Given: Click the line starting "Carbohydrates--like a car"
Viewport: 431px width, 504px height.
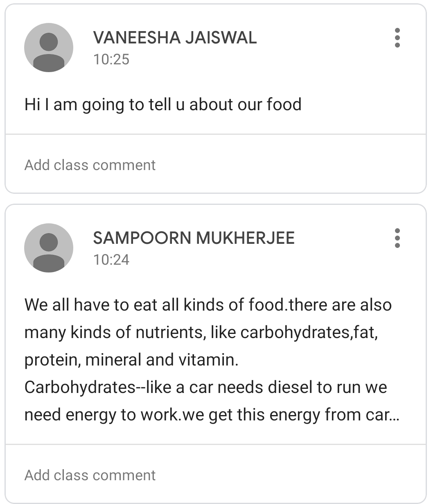Looking at the screenshot, I should tap(205, 387).
